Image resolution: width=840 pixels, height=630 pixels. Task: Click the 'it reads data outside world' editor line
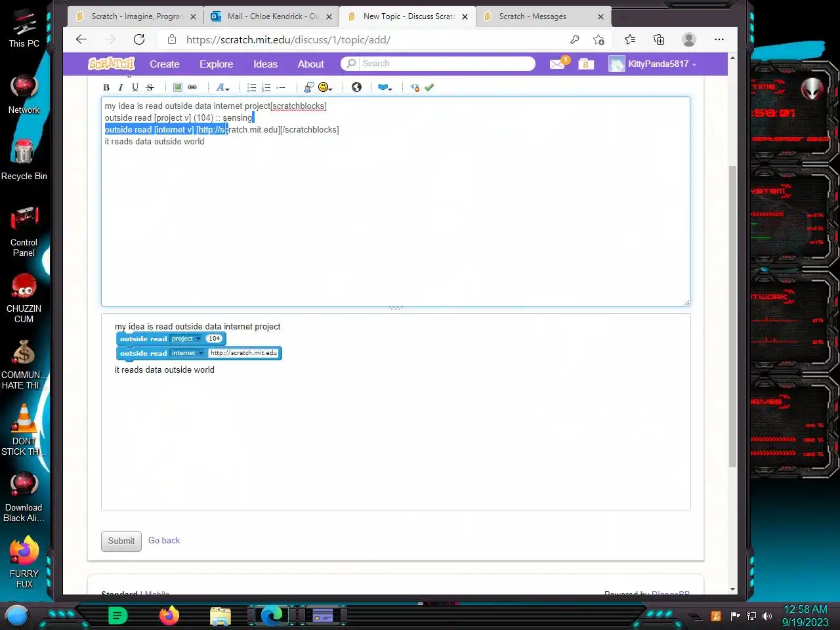point(154,142)
